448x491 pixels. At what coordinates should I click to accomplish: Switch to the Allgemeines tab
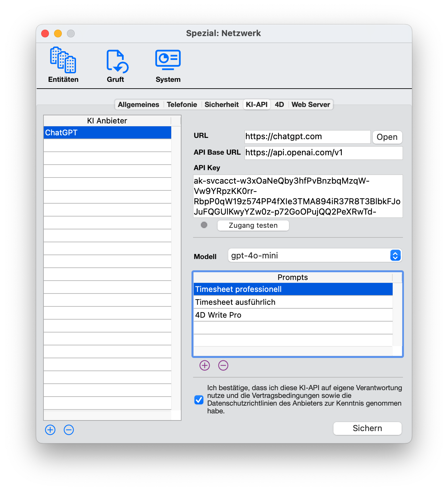[x=138, y=104]
